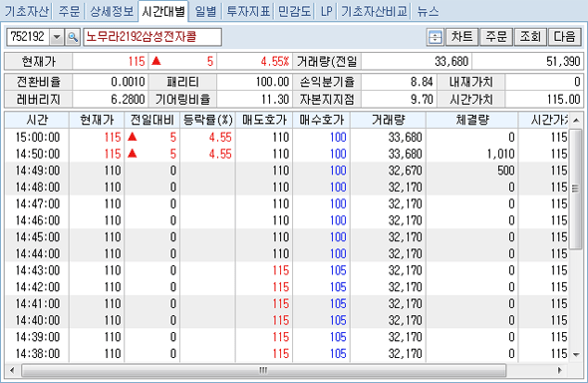Click the 거래량 column header
This screenshot has width=588, height=383.
388,120
